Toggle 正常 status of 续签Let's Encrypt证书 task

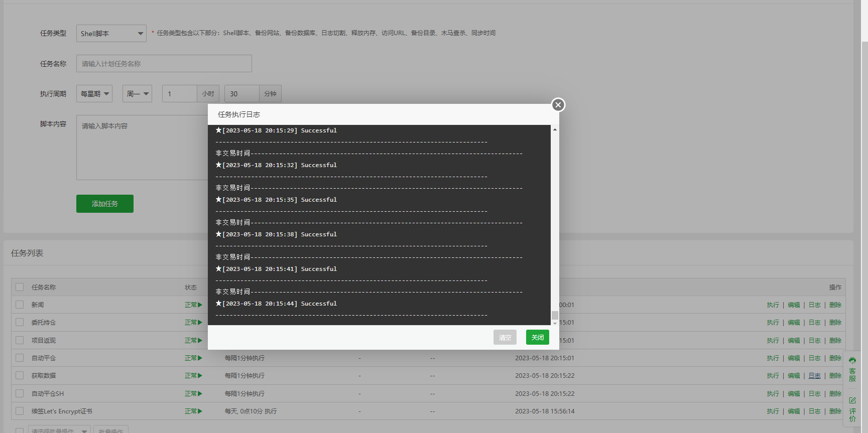coord(193,411)
